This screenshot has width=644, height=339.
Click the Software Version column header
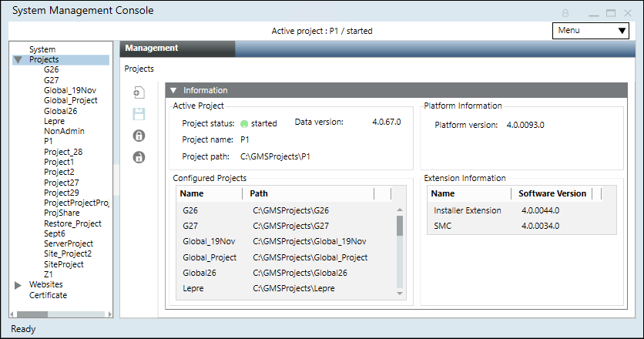[x=552, y=193]
